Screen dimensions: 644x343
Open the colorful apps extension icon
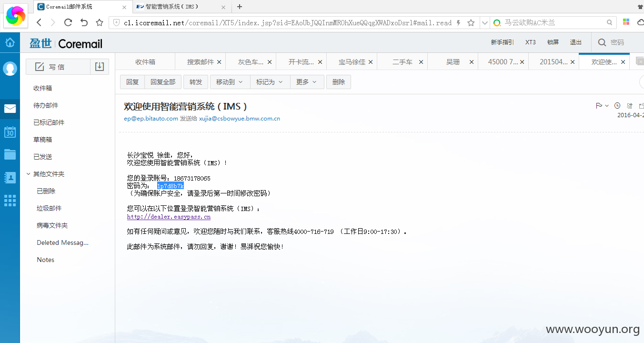pos(626,22)
